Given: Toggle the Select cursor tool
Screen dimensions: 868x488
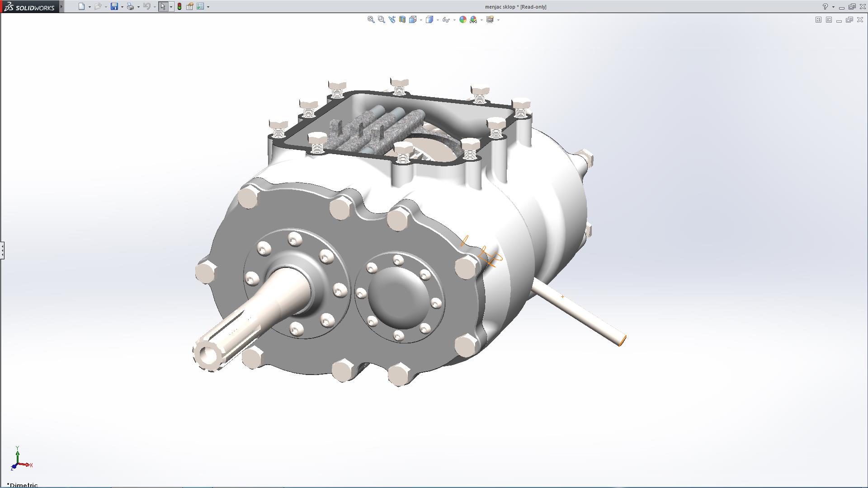Looking at the screenshot, I should click(x=163, y=7).
